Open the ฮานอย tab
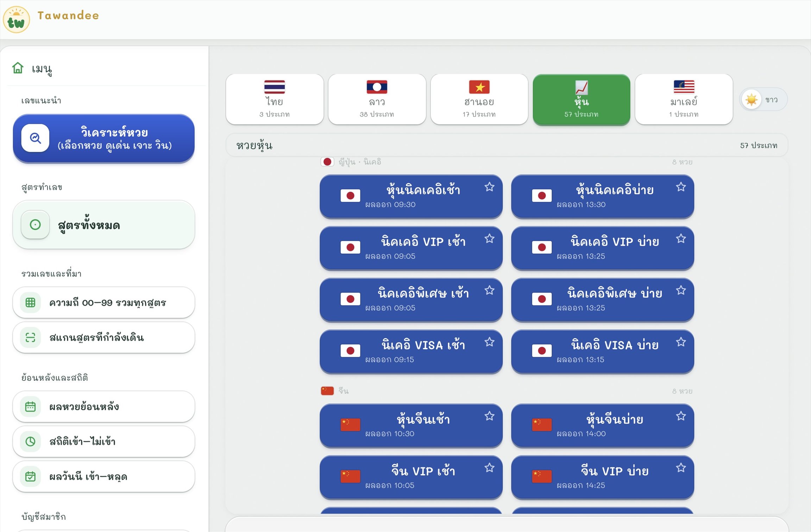 479,99
